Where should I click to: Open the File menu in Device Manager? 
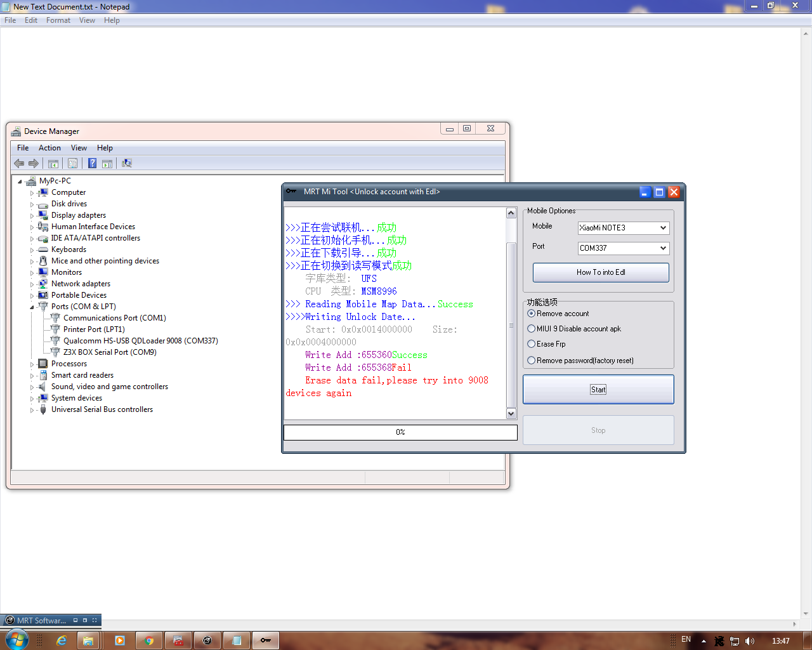(x=23, y=148)
